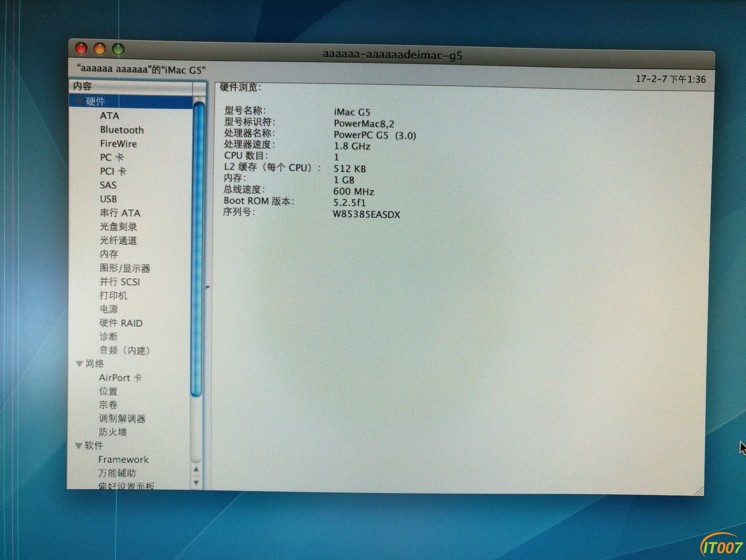Open the 光盘刻录 entry
The image size is (746, 560).
click(x=118, y=226)
